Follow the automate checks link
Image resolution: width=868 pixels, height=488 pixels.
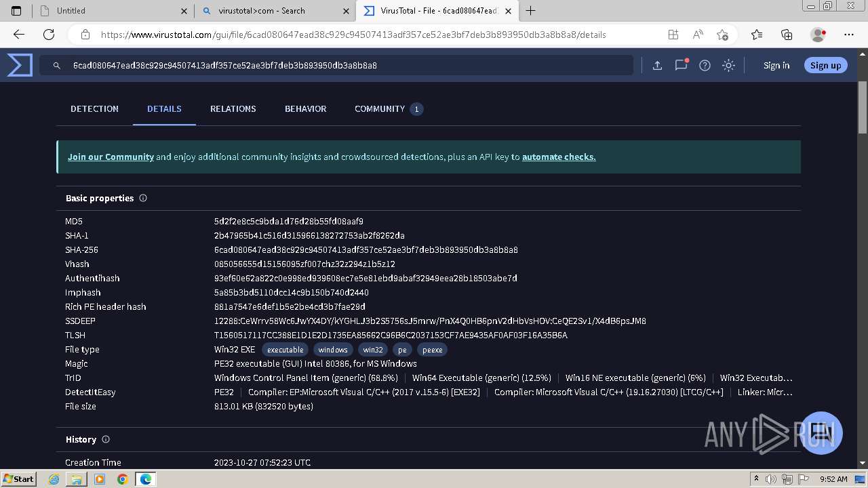(559, 157)
